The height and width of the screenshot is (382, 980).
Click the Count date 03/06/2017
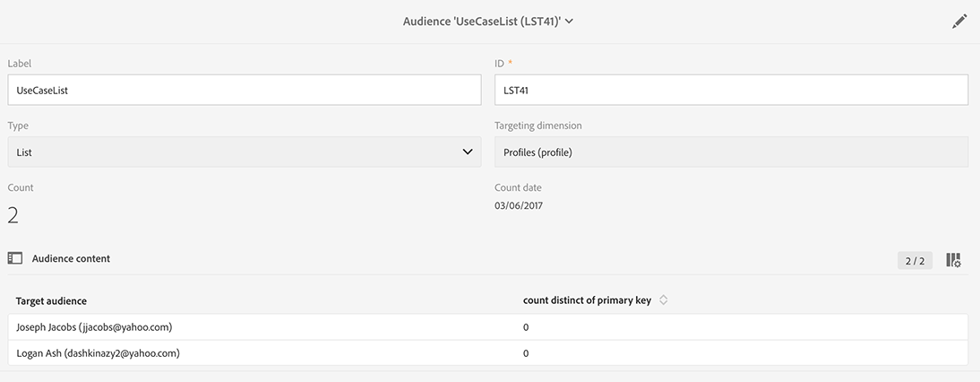519,206
